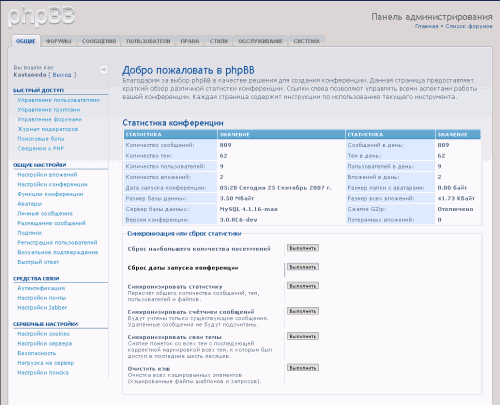
Task: Open the Аватары settings link
Action: [x=29, y=204]
